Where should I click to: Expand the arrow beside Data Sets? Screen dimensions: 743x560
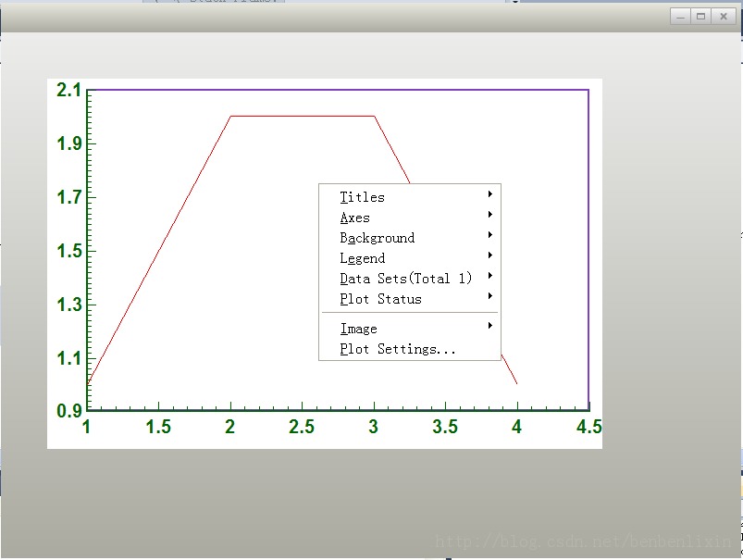[490, 276]
